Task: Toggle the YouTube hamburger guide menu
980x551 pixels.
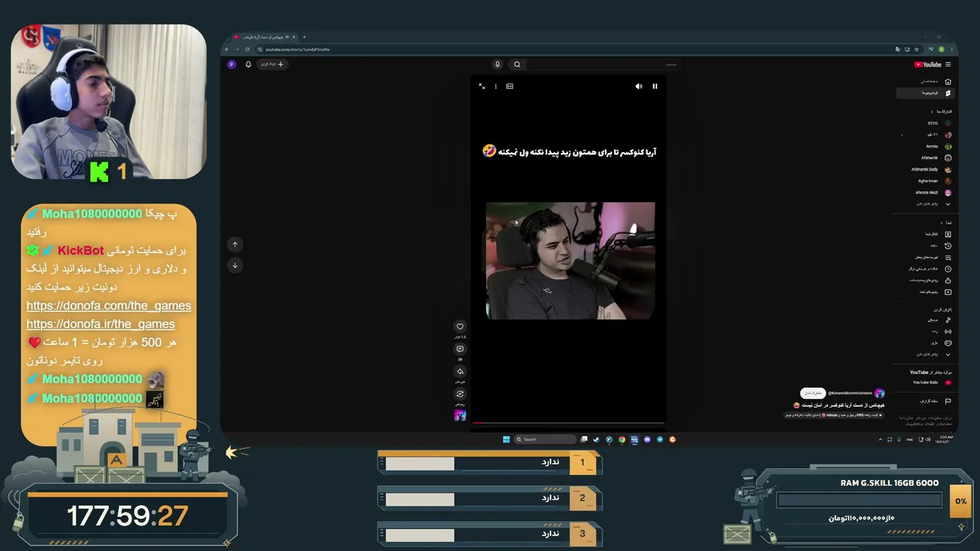Action: click(x=948, y=64)
